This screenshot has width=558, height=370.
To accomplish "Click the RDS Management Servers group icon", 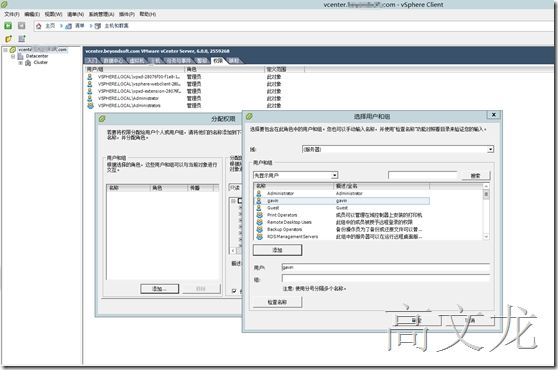I will pyautogui.click(x=259, y=237).
